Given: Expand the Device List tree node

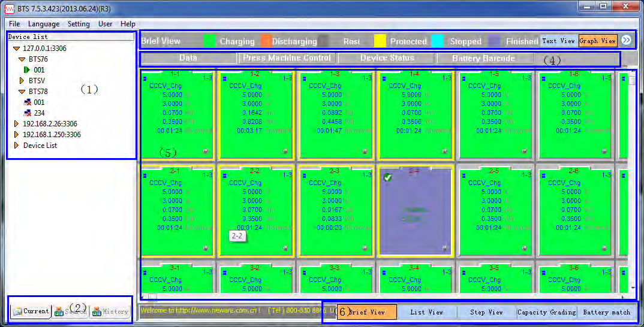Looking at the screenshot, I should coord(16,146).
